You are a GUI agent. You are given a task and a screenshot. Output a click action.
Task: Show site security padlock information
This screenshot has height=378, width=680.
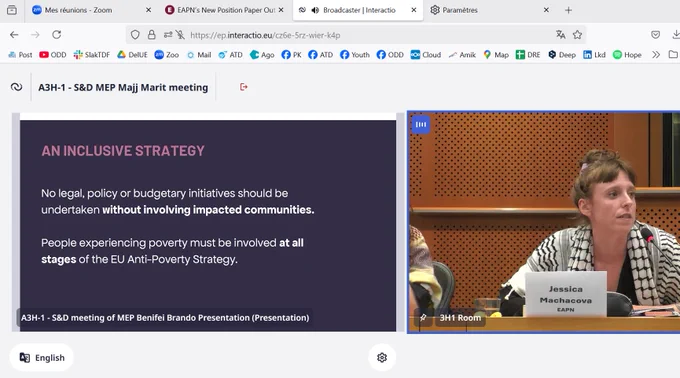[x=151, y=35]
